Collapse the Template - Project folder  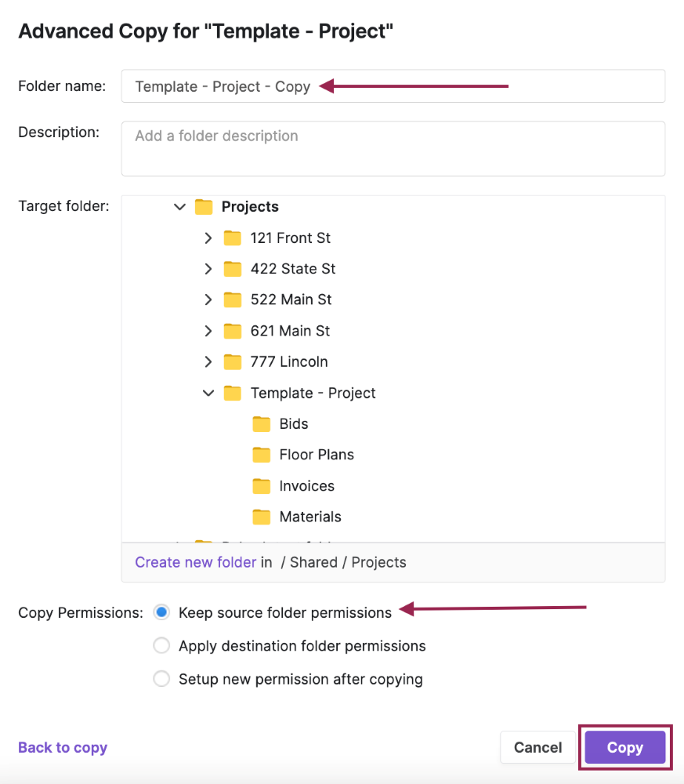208,393
